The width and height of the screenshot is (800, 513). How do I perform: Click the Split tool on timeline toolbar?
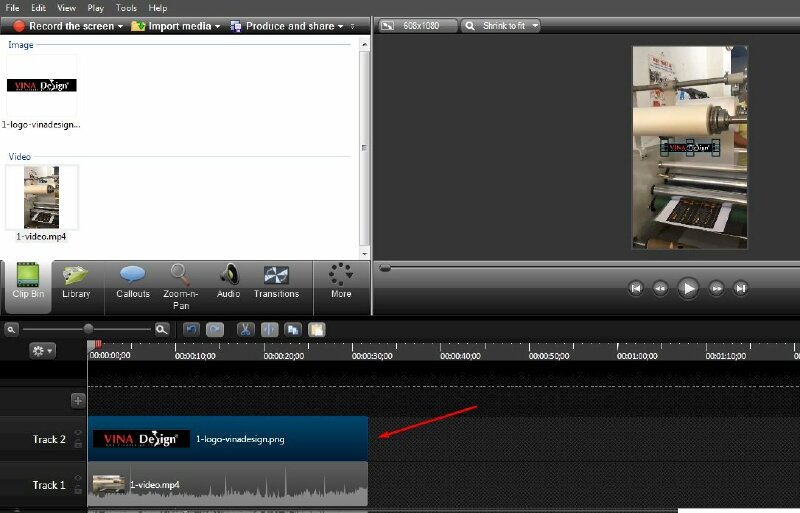pos(269,329)
